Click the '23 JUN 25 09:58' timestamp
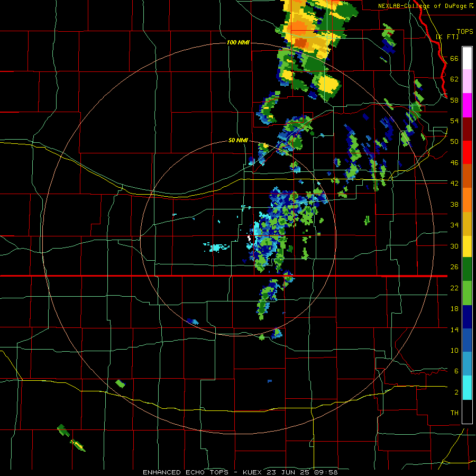 (302, 472)
